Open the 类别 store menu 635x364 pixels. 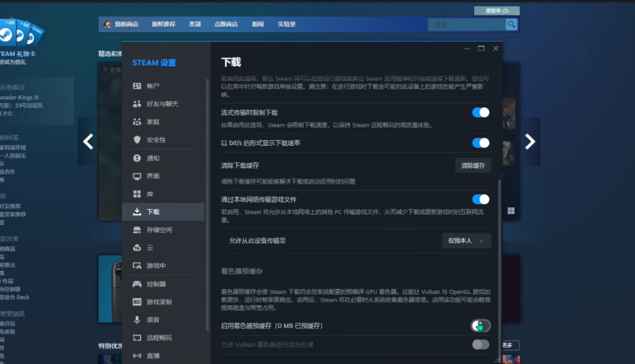(195, 25)
